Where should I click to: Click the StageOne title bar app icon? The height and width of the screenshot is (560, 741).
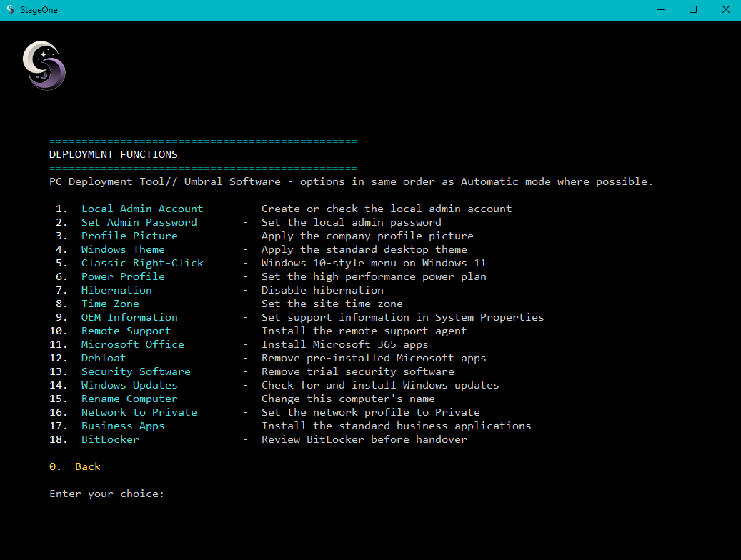tap(11, 9)
